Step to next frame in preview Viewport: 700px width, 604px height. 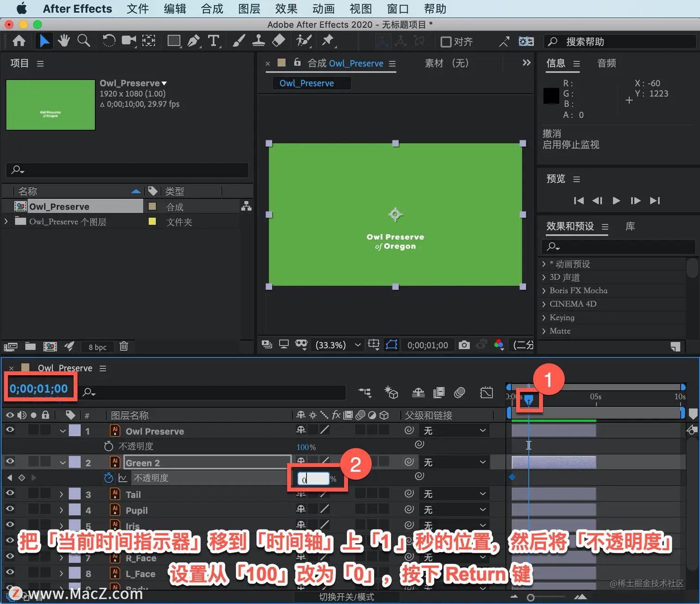[636, 201]
